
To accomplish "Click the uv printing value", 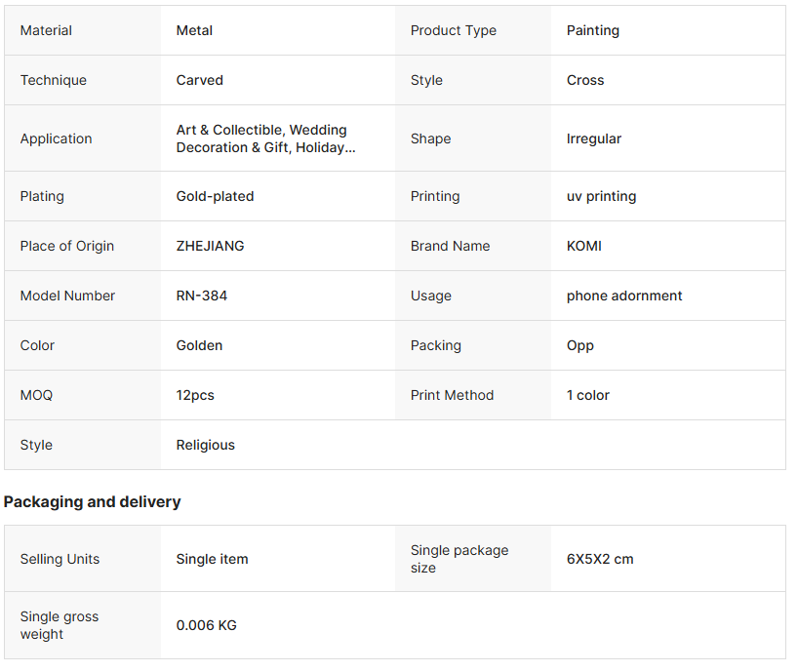I will (601, 196).
